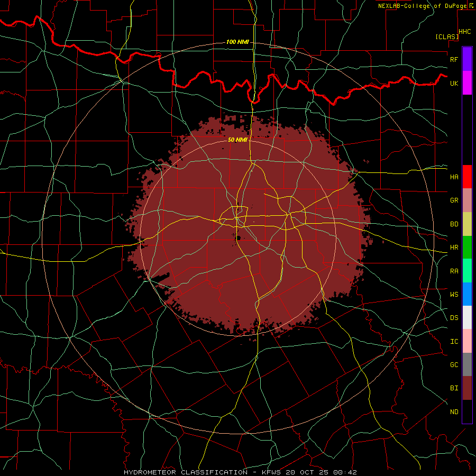Click the GR legend label text
This screenshot has width=476, height=476.
[454, 200]
